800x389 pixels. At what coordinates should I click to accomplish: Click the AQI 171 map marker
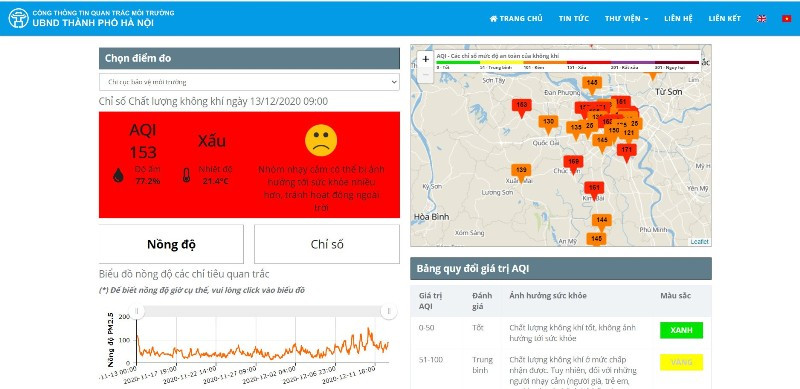click(627, 152)
